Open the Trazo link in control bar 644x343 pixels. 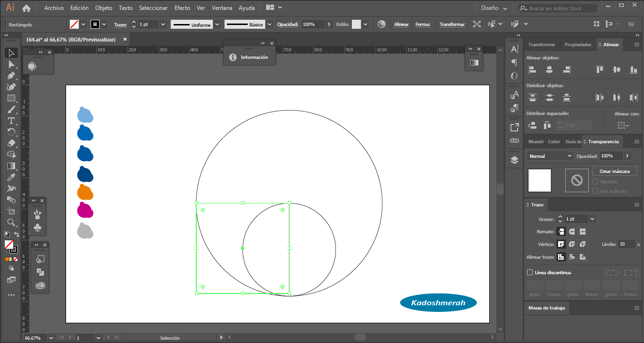pyautogui.click(x=121, y=24)
